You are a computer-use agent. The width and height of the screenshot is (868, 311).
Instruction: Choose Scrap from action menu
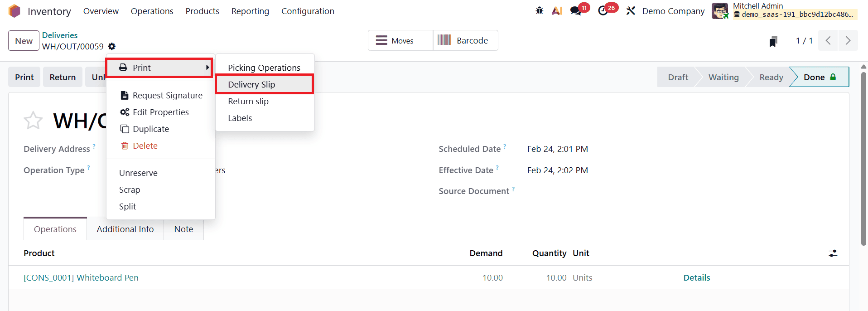(x=160, y=190)
